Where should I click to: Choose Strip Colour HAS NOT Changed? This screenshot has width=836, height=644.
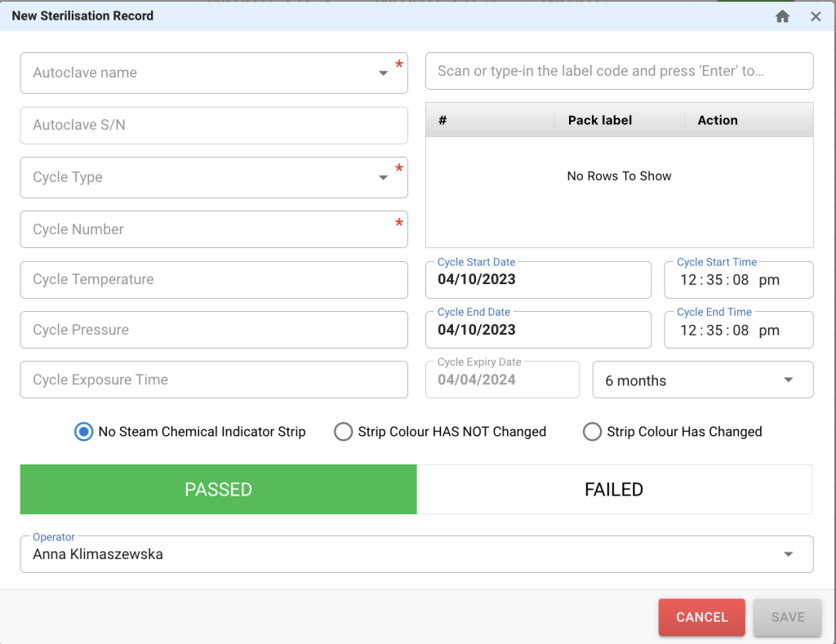coord(344,432)
